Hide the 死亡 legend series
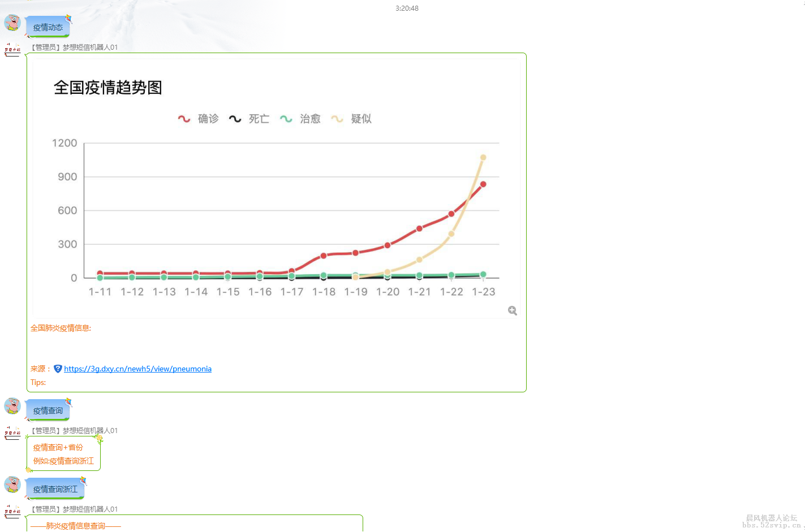 coord(249,119)
